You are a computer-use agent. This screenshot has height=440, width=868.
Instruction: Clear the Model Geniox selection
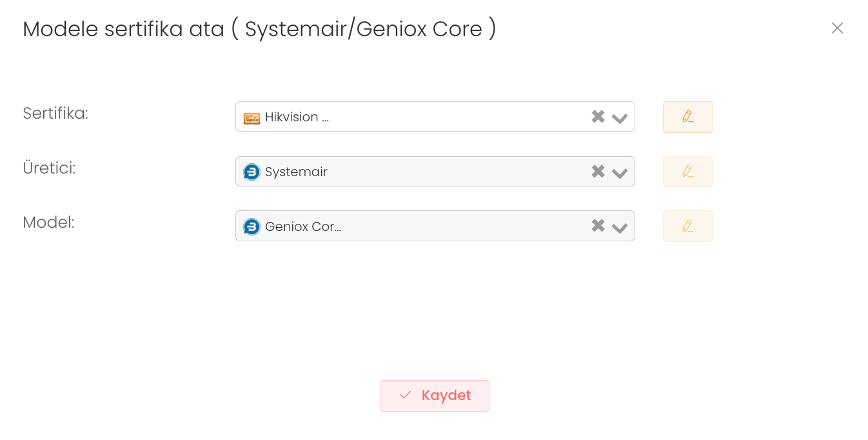(x=598, y=226)
